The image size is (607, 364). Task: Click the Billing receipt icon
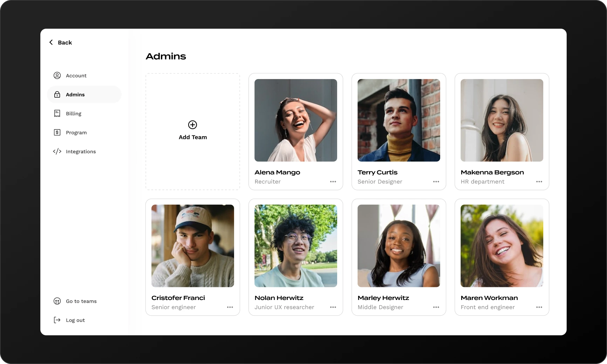pos(57,113)
